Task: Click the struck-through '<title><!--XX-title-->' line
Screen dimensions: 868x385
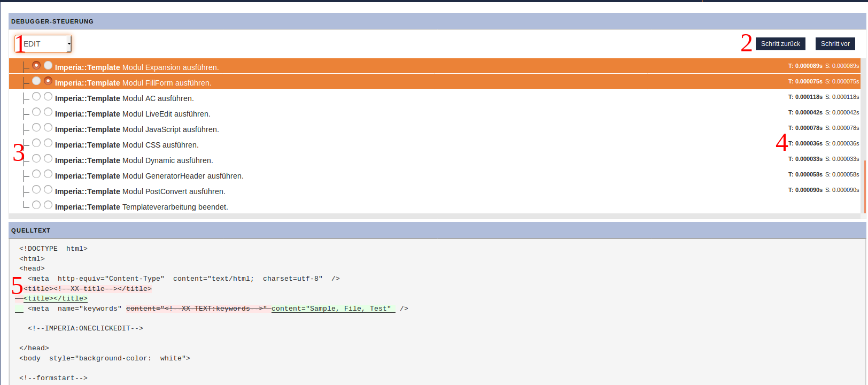Action: tap(88, 289)
